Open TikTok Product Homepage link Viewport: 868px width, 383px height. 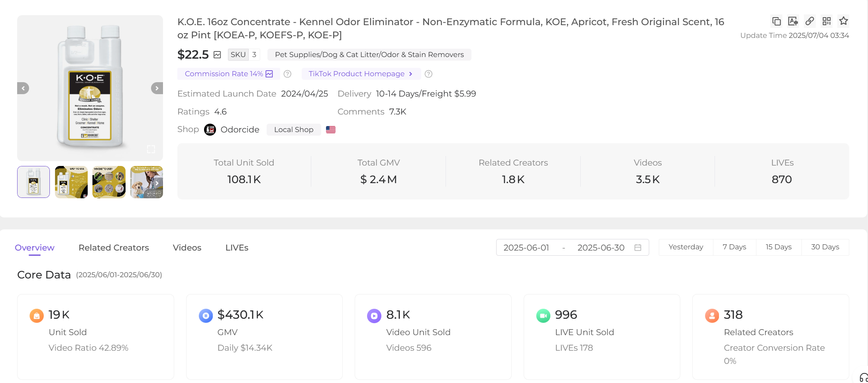pos(361,74)
